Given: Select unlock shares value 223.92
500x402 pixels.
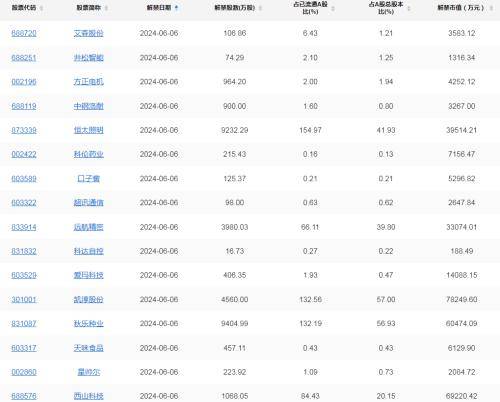Looking at the screenshot, I should point(235,372).
